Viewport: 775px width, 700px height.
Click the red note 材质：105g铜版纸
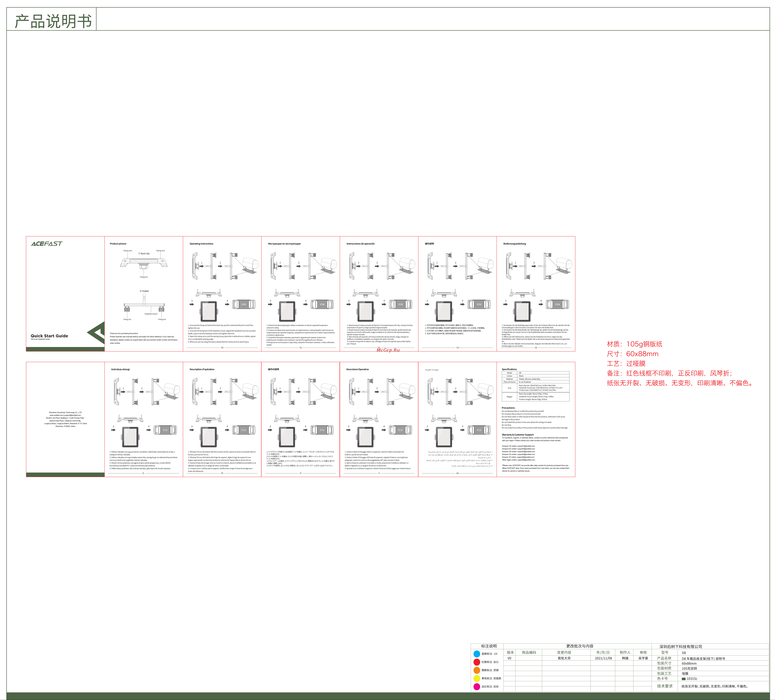pos(635,344)
